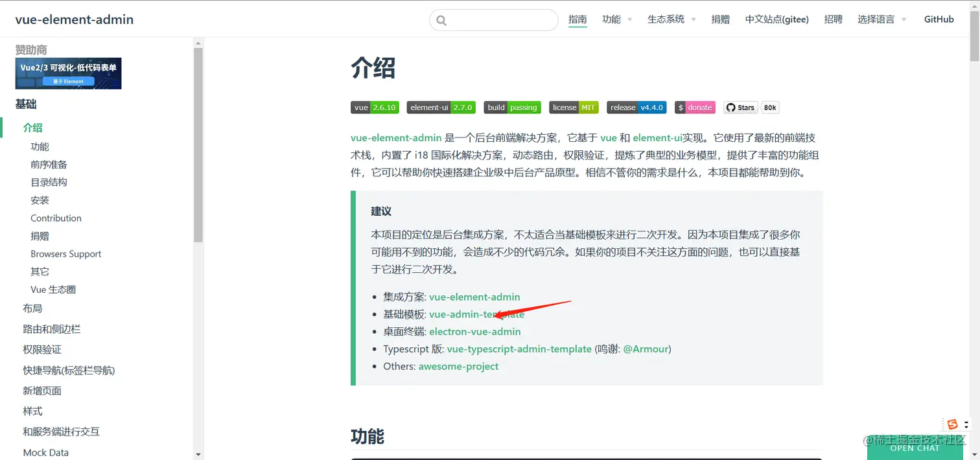980x460 pixels.
Task: Click vue-element-admin link in intro paragraph
Action: pyautogui.click(x=396, y=138)
